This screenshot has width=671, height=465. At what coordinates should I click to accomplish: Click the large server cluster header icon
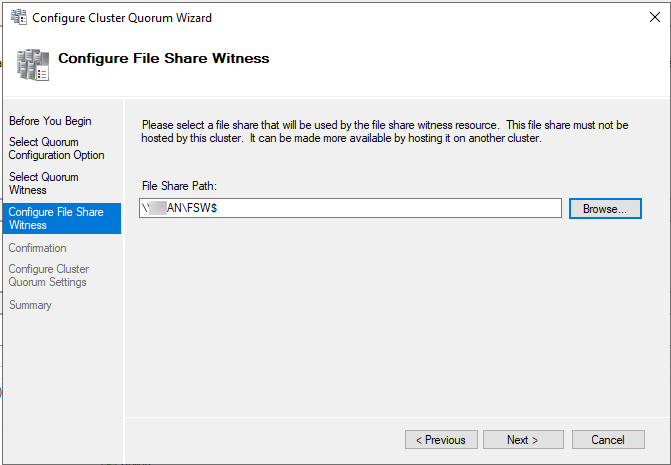[x=33, y=65]
